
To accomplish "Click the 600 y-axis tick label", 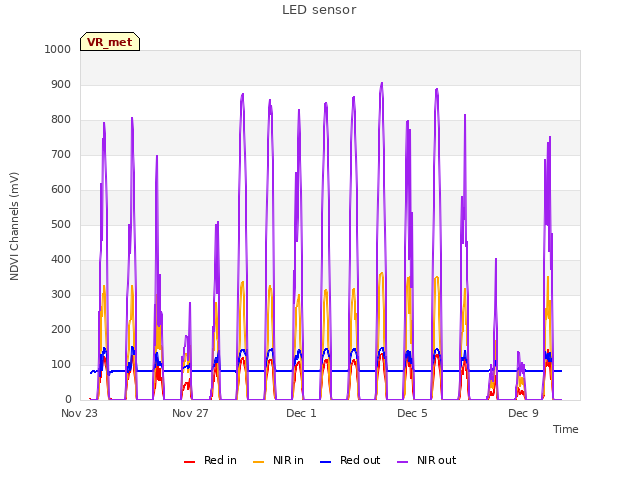I will click(61, 190).
